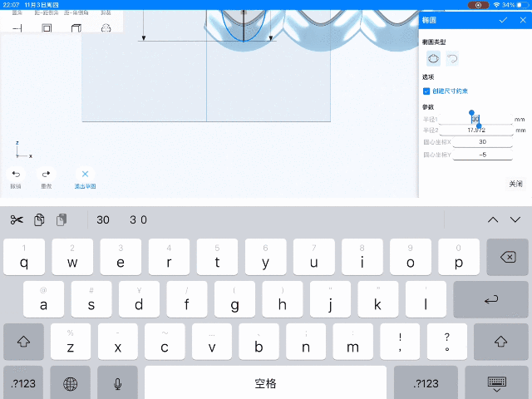Tap the scissors cut icon
The height and width of the screenshot is (399, 532).
pyautogui.click(x=17, y=219)
